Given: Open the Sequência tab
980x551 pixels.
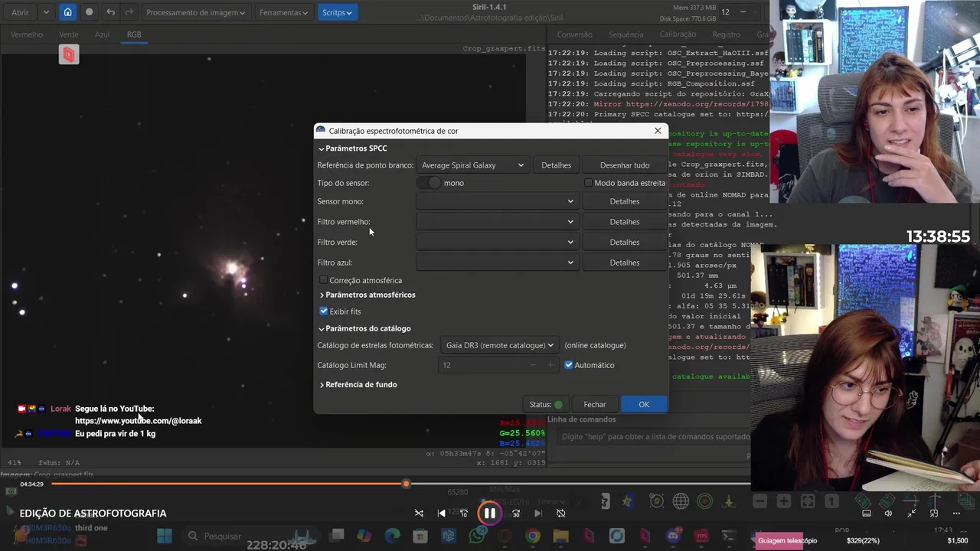Looking at the screenshot, I should 626,34.
